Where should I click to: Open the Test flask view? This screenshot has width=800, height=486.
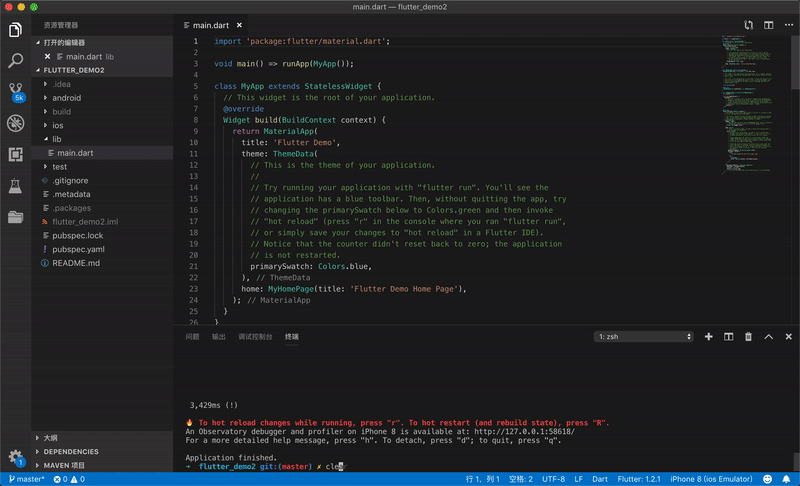coord(16,186)
